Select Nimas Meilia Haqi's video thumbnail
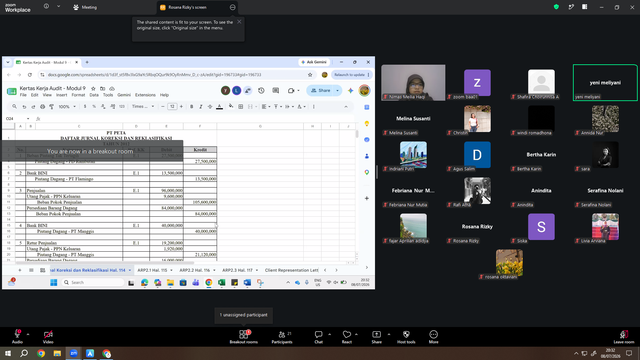The height and width of the screenshot is (360, 640). 413,82
